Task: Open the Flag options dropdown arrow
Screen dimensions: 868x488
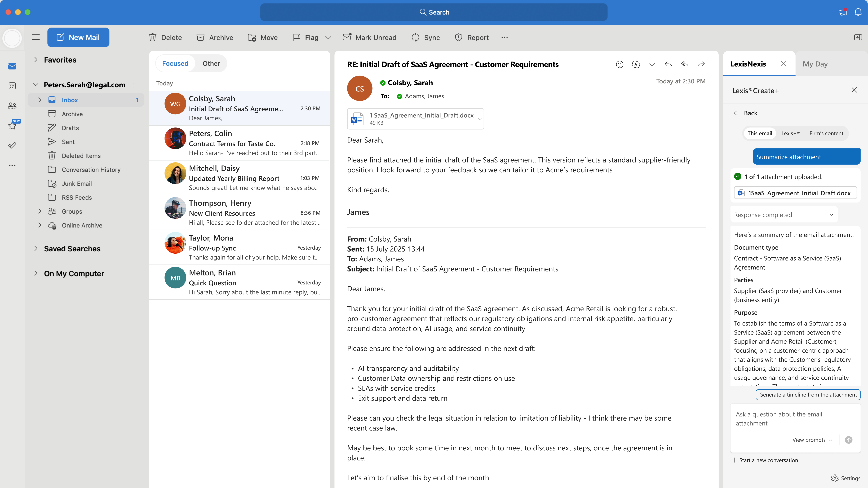Action: 328,37
